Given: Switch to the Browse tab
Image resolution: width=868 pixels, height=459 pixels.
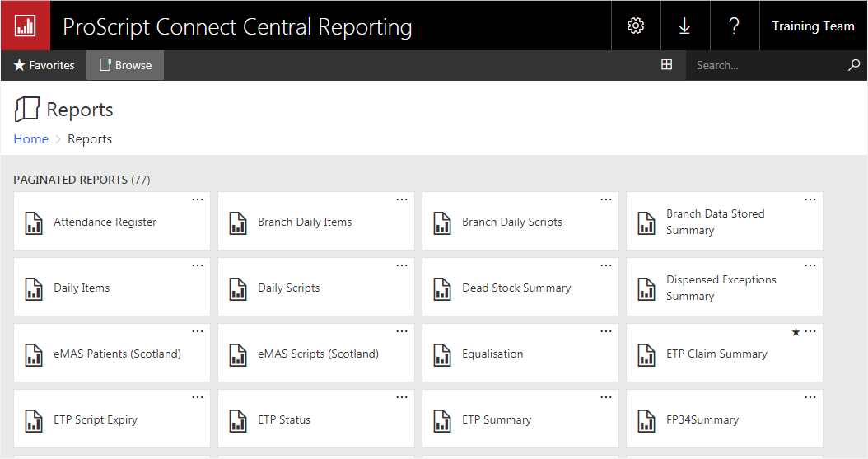Looking at the screenshot, I should pos(125,65).
